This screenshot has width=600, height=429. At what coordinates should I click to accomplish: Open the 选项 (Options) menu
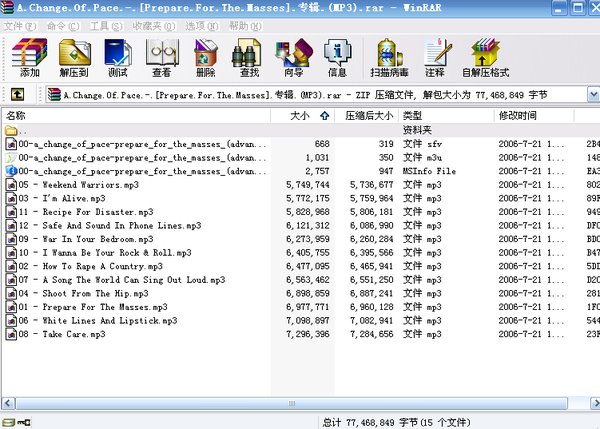click(x=202, y=26)
